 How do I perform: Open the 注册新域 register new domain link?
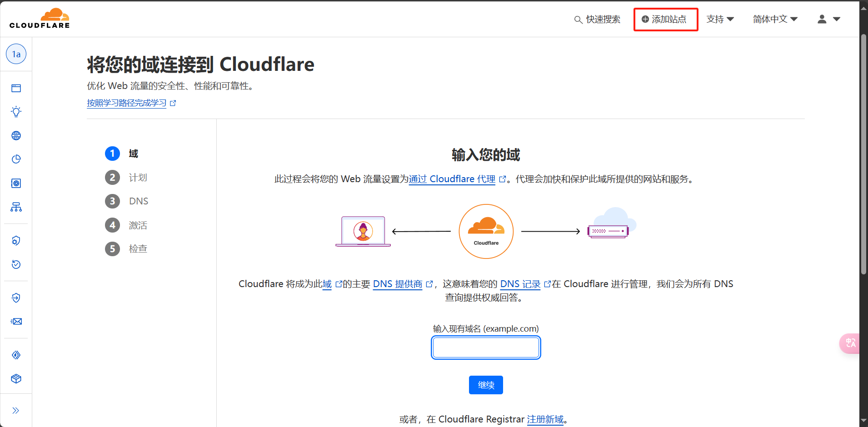[x=545, y=419]
